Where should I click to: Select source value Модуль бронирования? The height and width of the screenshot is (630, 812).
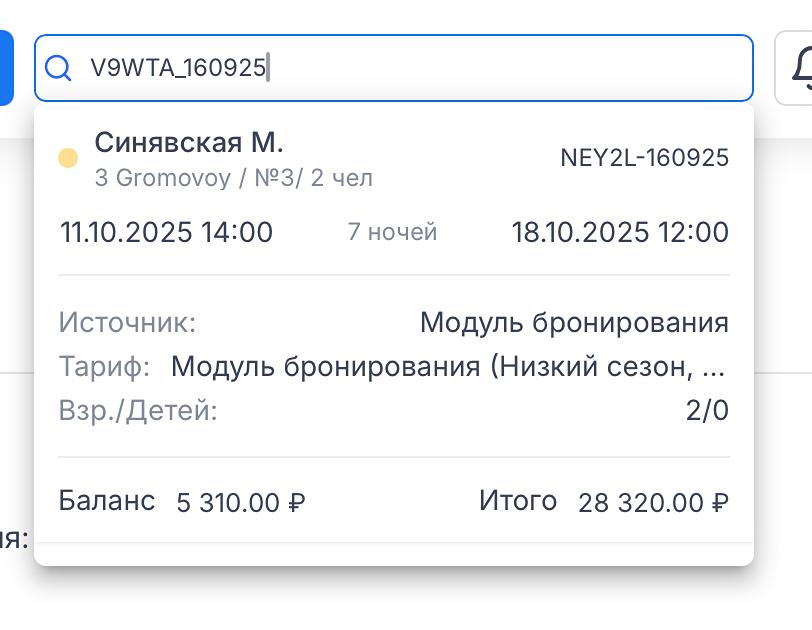tap(574, 323)
